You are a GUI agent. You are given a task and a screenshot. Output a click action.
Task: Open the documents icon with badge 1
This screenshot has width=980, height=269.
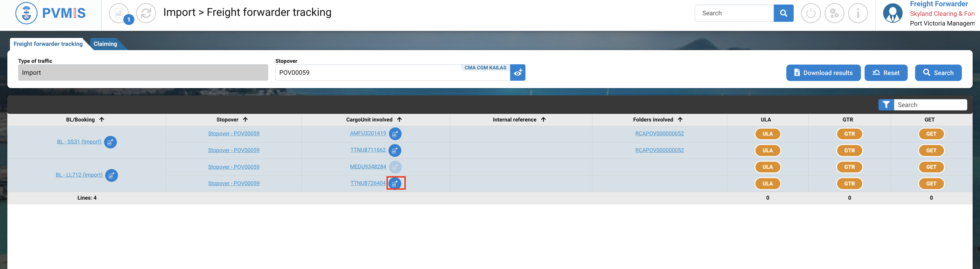coord(119,13)
